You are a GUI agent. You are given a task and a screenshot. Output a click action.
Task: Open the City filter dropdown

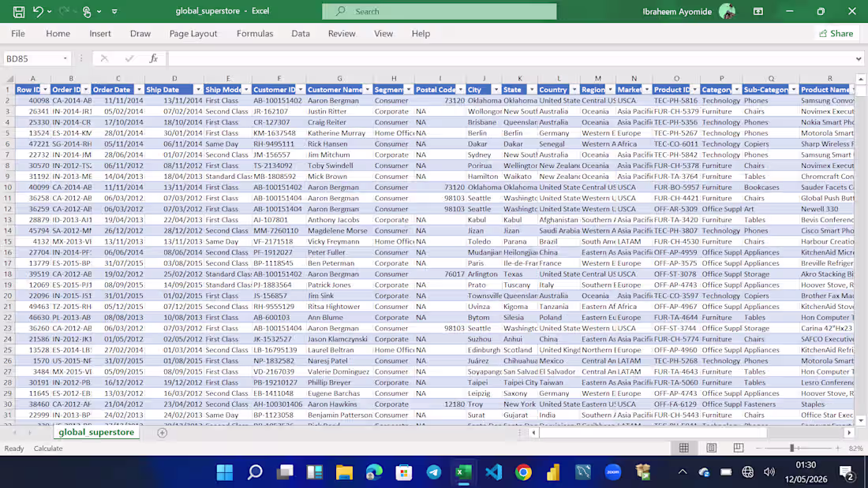496,90
